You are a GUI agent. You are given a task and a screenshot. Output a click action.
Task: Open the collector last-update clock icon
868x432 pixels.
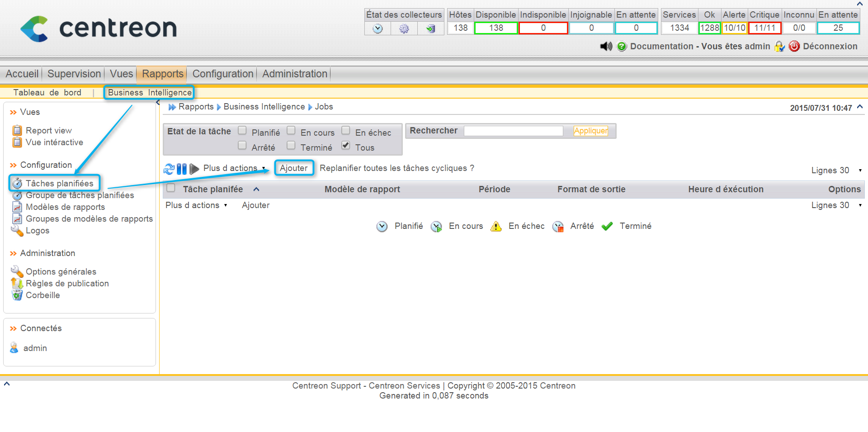(x=377, y=28)
